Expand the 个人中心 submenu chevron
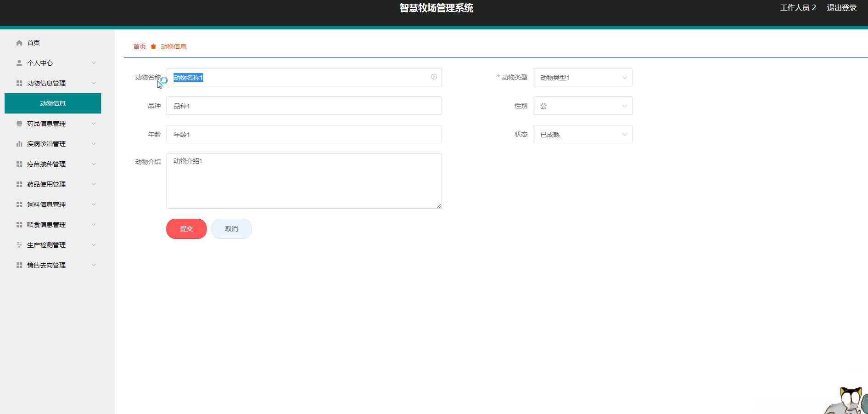 point(94,63)
